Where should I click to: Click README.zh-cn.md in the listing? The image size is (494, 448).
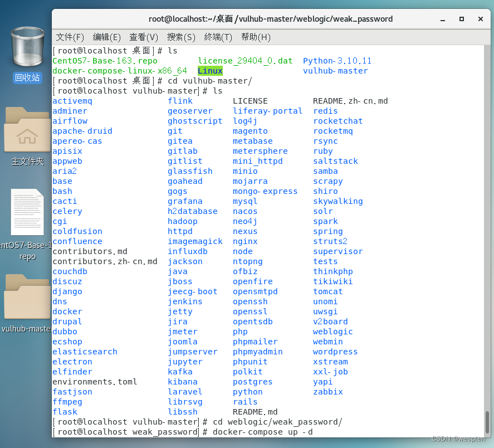coord(350,101)
